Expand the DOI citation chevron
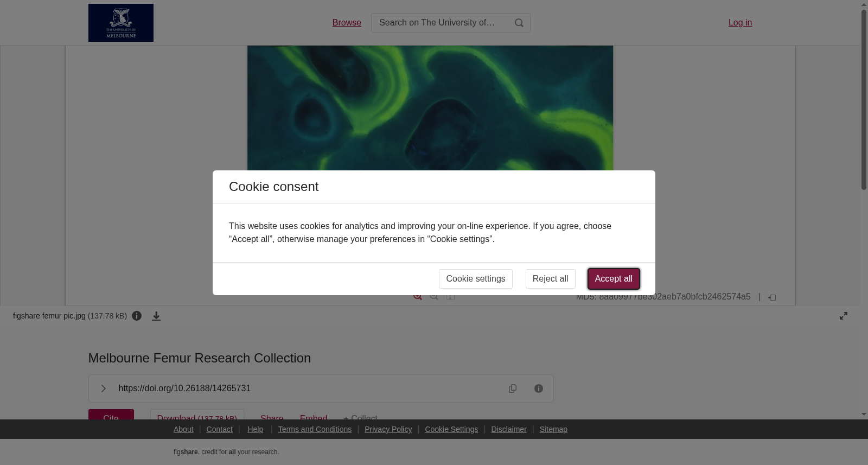 (103, 388)
